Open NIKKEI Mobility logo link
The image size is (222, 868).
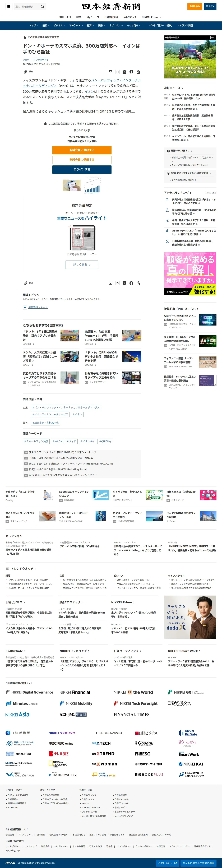click(x=76, y=703)
